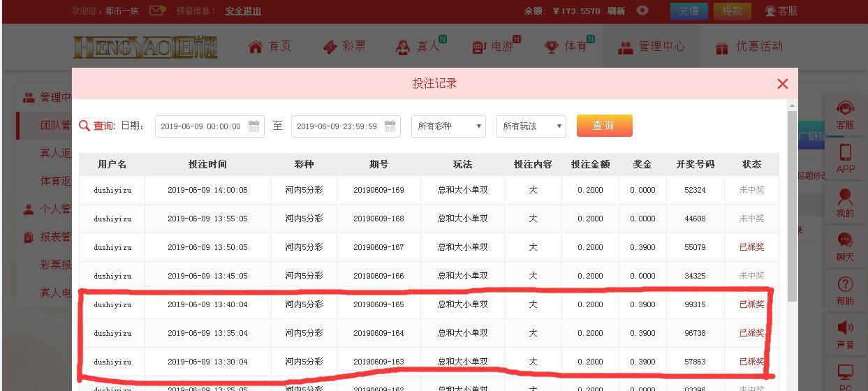Image resolution: width=868 pixels, height=391 pixels.
Task: Select period 20190609-169 cell
Action: [x=378, y=190]
